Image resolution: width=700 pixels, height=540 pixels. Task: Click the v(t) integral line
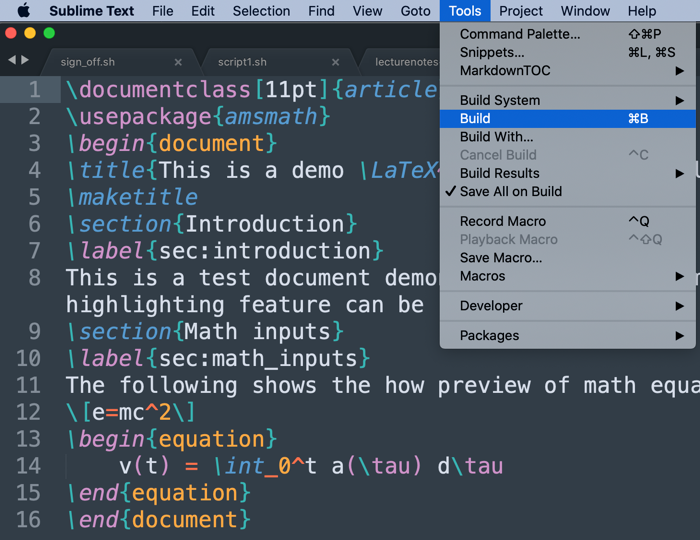click(311, 466)
